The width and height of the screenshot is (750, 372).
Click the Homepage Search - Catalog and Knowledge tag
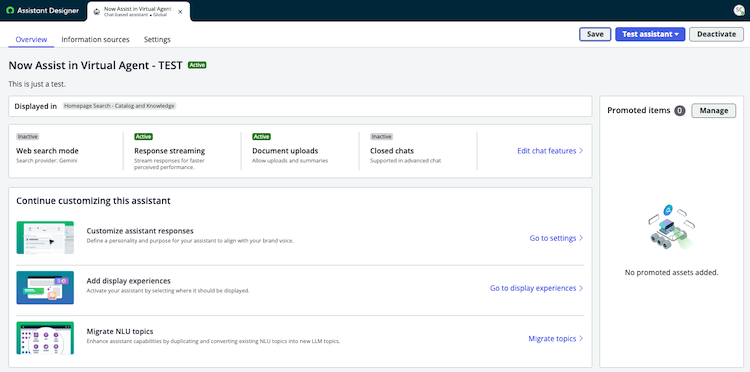coord(120,106)
